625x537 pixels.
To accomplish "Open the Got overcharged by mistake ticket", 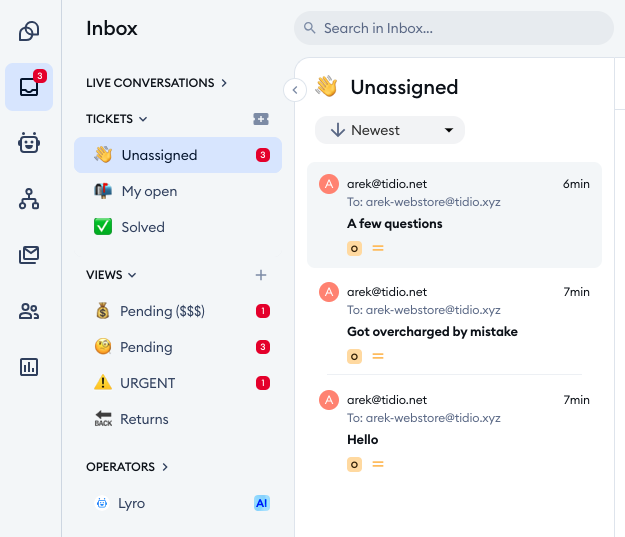I will [454, 321].
